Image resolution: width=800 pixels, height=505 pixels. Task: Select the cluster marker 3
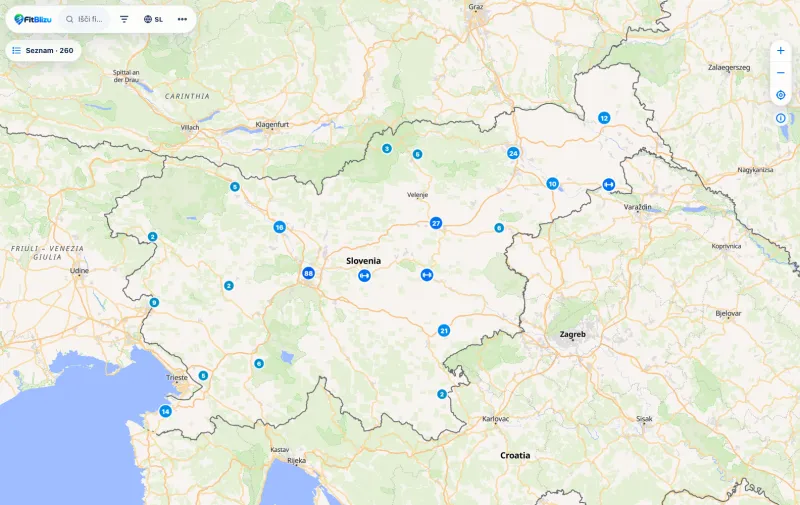click(387, 148)
